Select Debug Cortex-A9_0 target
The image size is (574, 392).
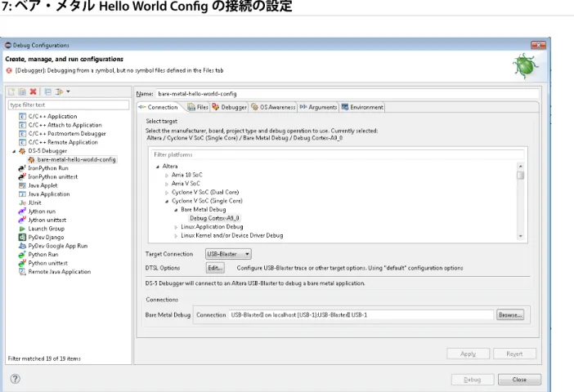pyautogui.click(x=214, y=218)
